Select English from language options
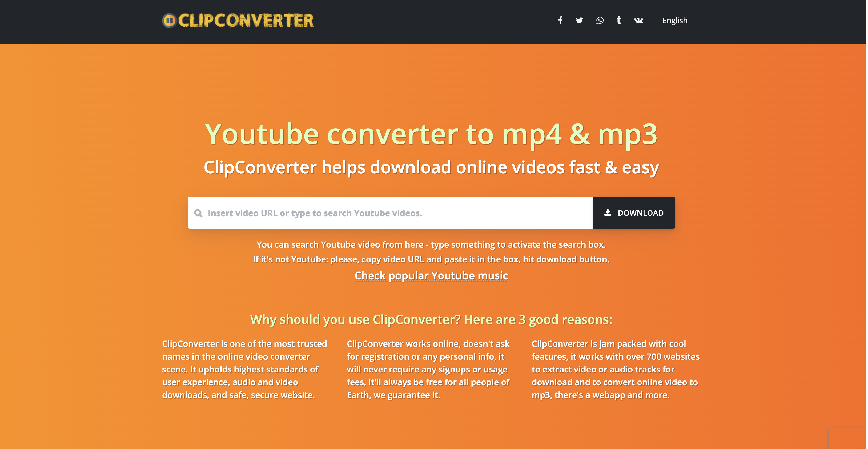868x449 pixels. pos(675,19)
